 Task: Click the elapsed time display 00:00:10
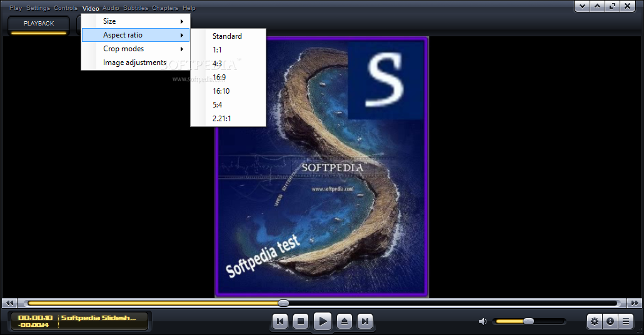pos(35,317)
